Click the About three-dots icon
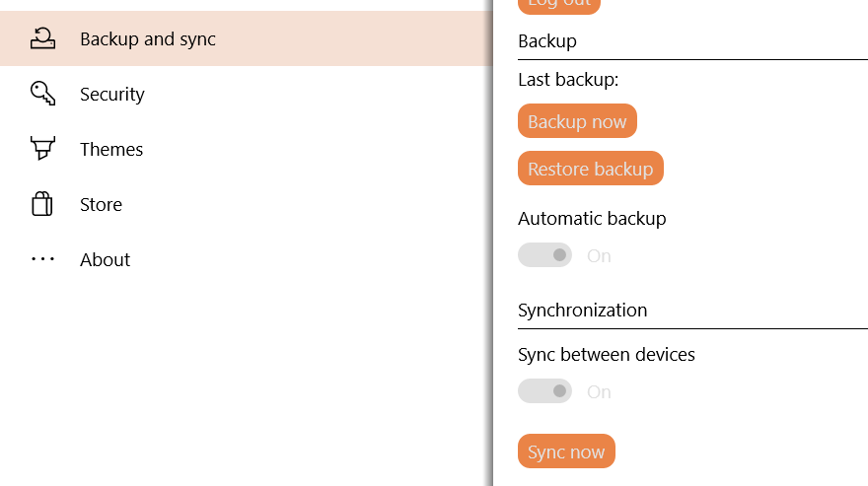 42,259
